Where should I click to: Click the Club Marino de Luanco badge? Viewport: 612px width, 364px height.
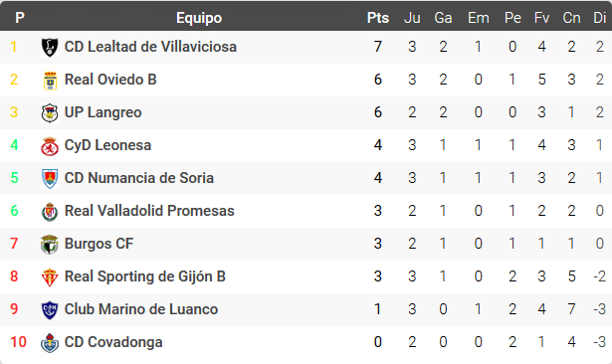point(50,310)
